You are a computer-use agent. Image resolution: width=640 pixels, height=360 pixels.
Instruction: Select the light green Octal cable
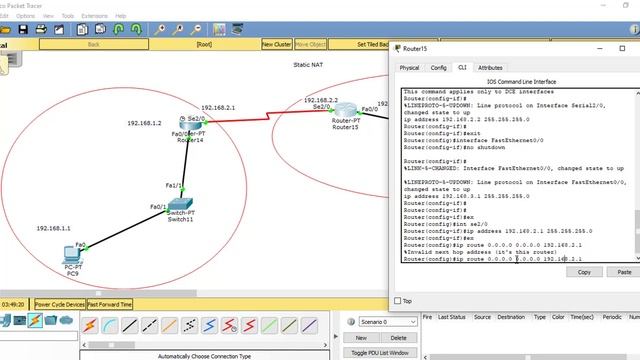click(269, 325)
